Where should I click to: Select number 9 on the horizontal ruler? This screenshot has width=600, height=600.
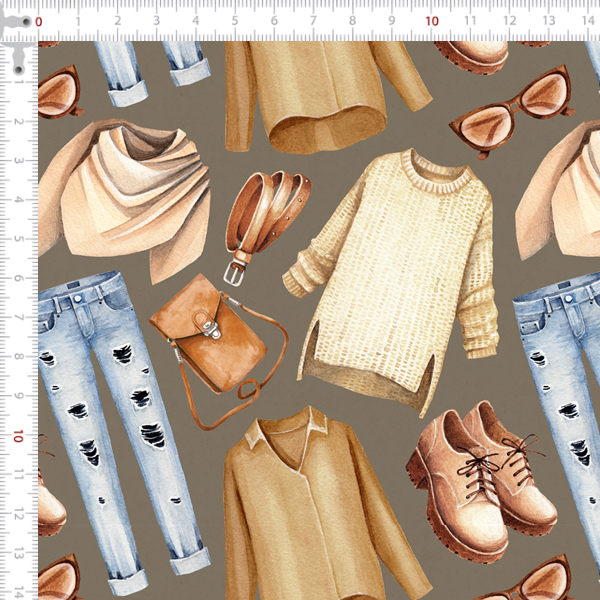point(392,21)
